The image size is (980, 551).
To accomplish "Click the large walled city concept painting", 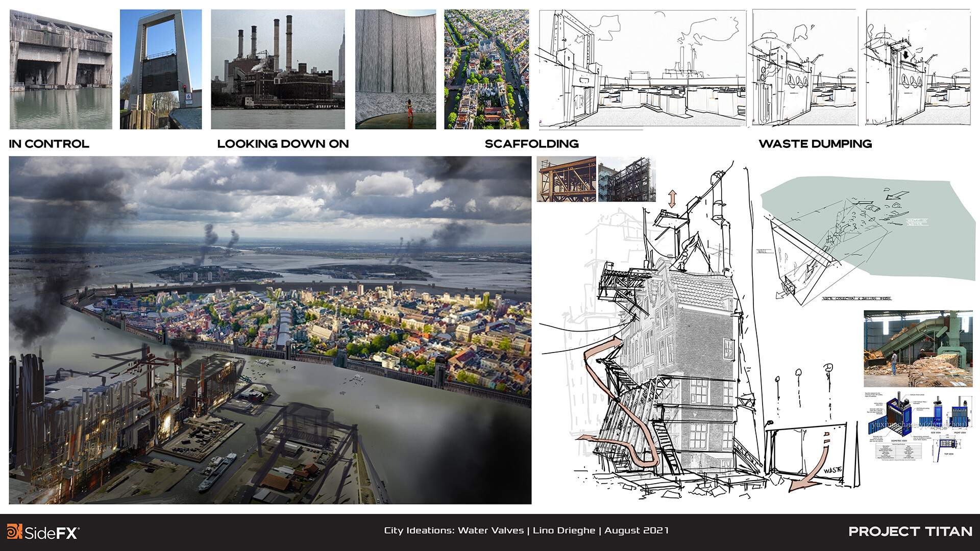I will 270,330.
